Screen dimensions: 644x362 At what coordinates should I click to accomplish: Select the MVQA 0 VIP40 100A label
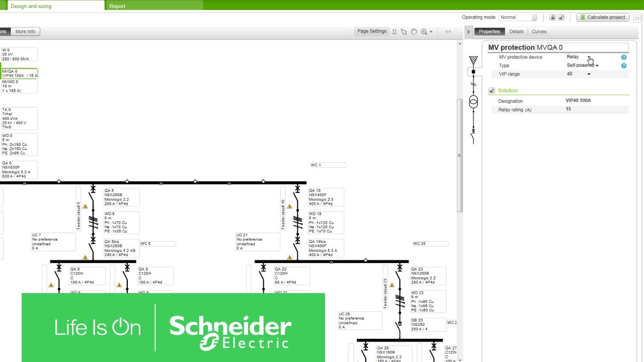(20, 73)
